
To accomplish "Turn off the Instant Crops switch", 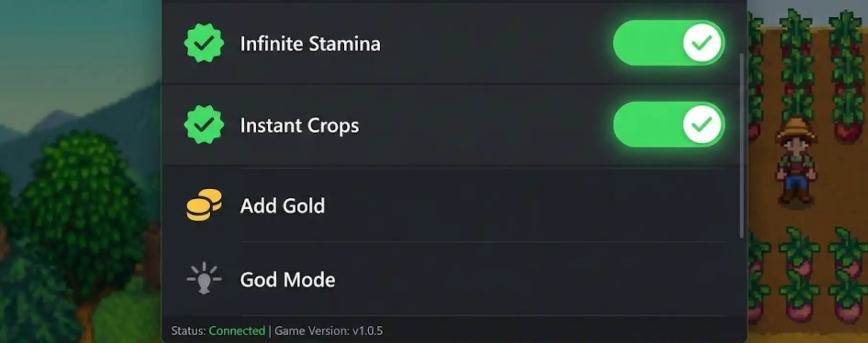I will [x=669, y=124].
